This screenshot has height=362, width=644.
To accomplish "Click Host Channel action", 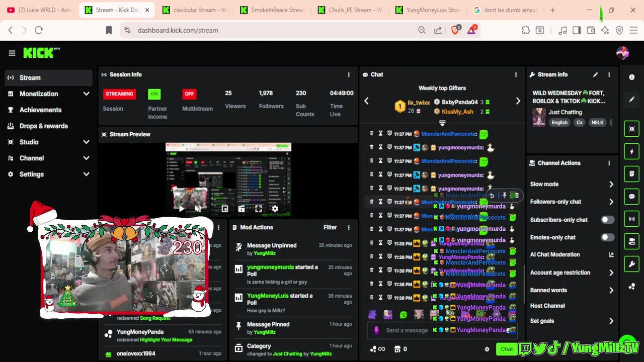I will 547,306.
